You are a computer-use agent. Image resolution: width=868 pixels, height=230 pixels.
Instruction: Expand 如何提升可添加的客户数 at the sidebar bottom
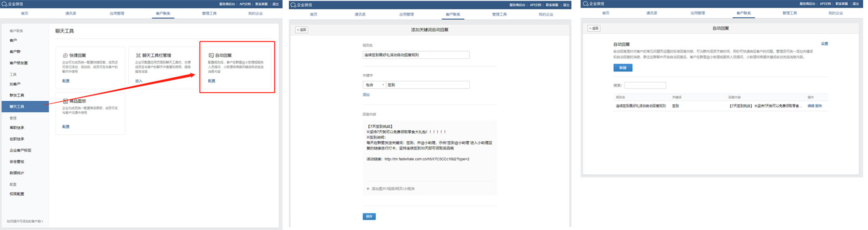25,221
